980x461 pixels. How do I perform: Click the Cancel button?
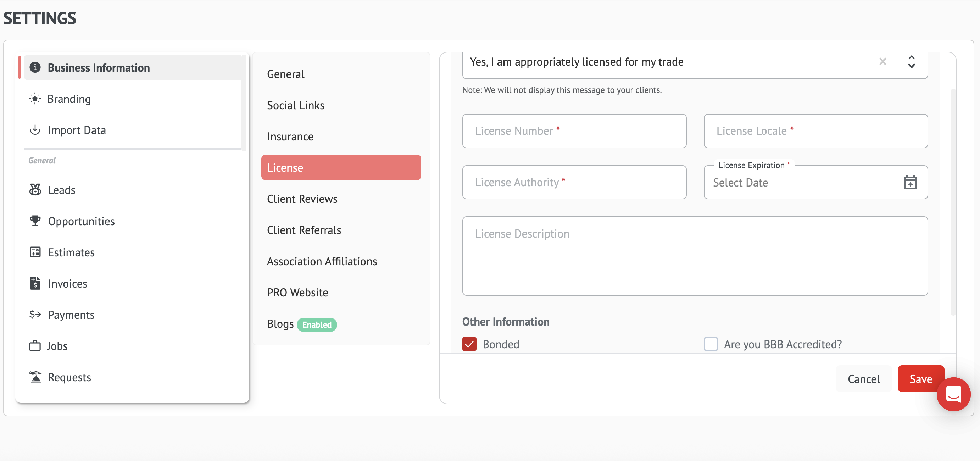[x=863, y=378]
